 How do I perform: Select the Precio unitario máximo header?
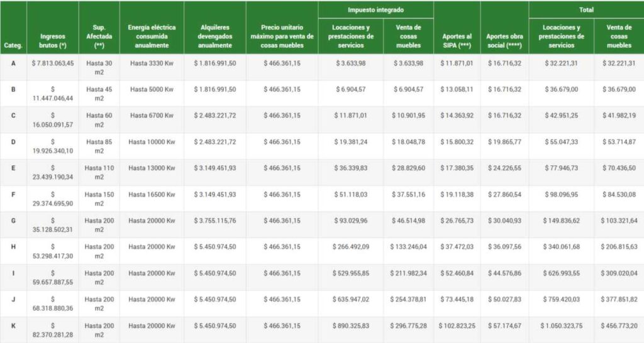tap(282, 36)
